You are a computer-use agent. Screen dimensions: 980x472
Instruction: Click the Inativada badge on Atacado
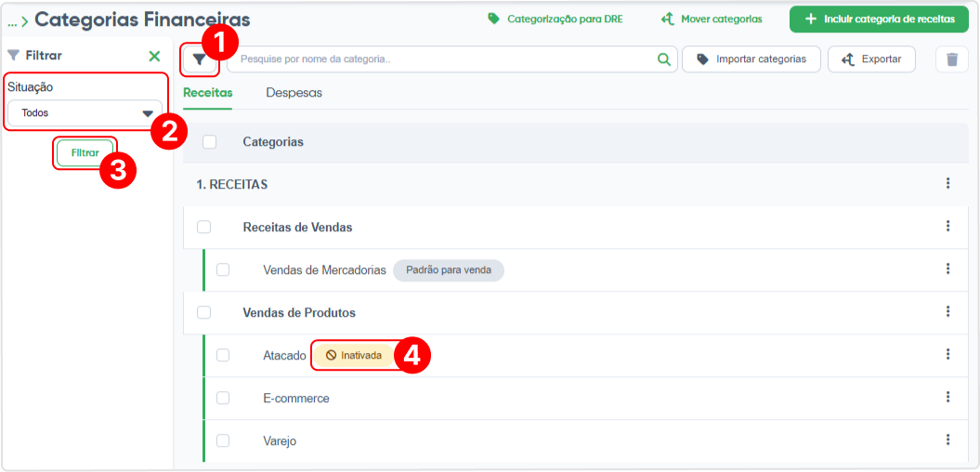point(353,355)
